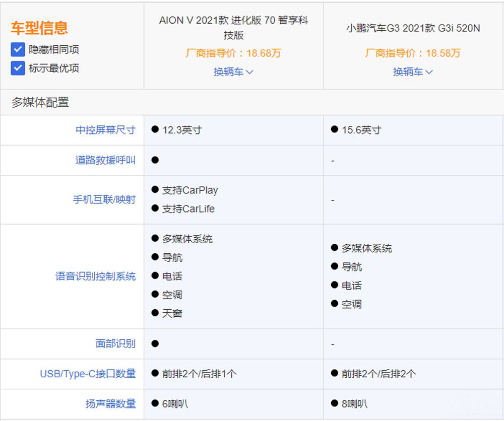
Task: Select the 手机互联/映射 row label
Action: (104, 199)
